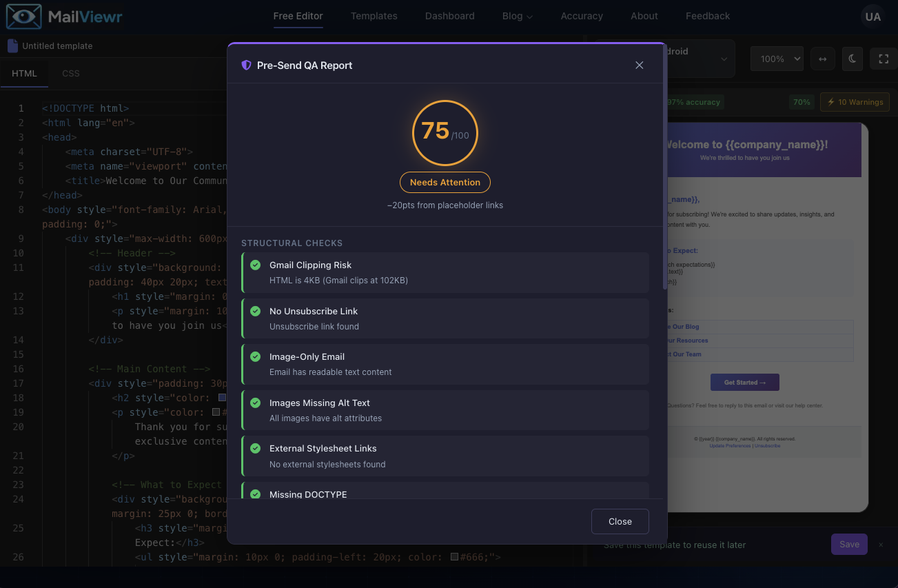
Task: Click the '−20pts from placeholder links' text
Action: [x=445, y=205]
